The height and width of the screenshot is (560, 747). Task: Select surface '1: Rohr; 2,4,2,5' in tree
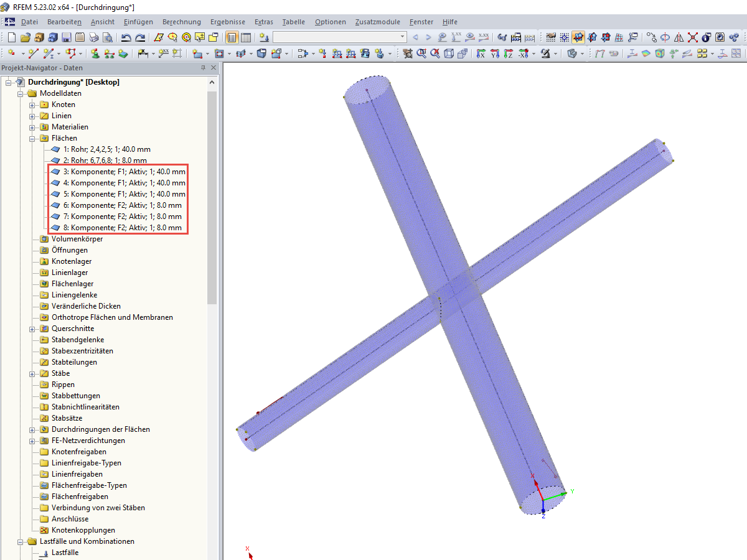pyautogui.click(x=106, y=149)
